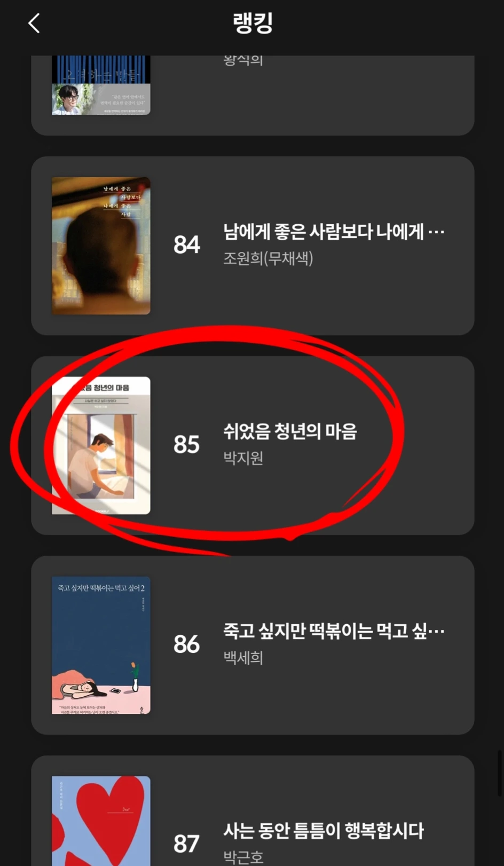The image size is (504, 866).
Task: Select title 남에게 좋은 사람보다 나에게
Action: click(334, 232)
